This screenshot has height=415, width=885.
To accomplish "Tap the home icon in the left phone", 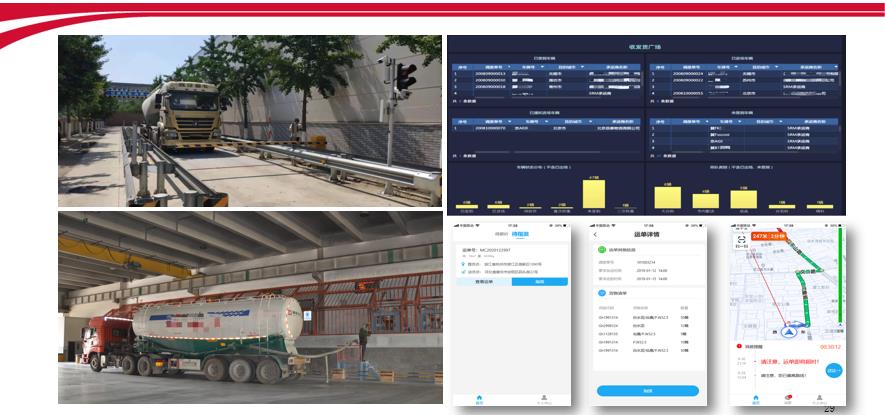I will pyautogui.click(x=479, y=398).
